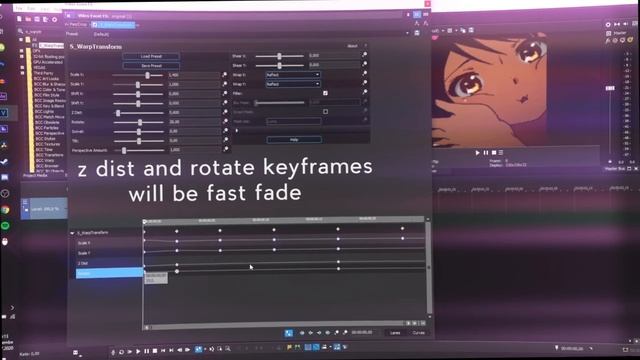The width and height of the screenshot is (640, 360).
Task: Click the second Rotate lane keyframe
Action: pyautogui.click(x=177, y=271)
